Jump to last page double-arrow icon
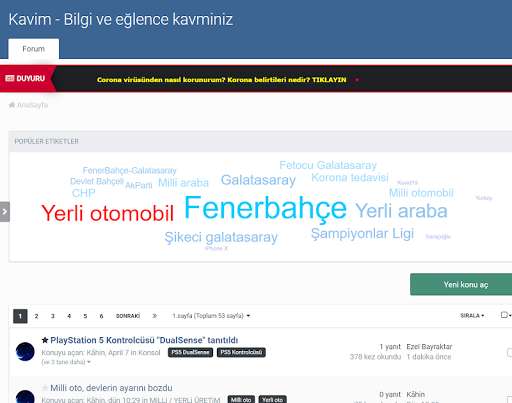Screen dimensions: 512x403 (154, 316)
